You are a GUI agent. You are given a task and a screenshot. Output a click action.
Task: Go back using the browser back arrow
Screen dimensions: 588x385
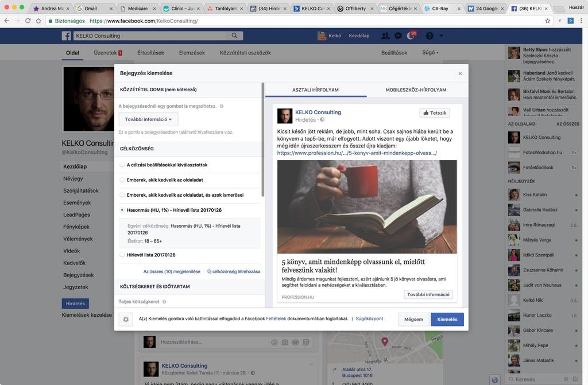(7, 21)
